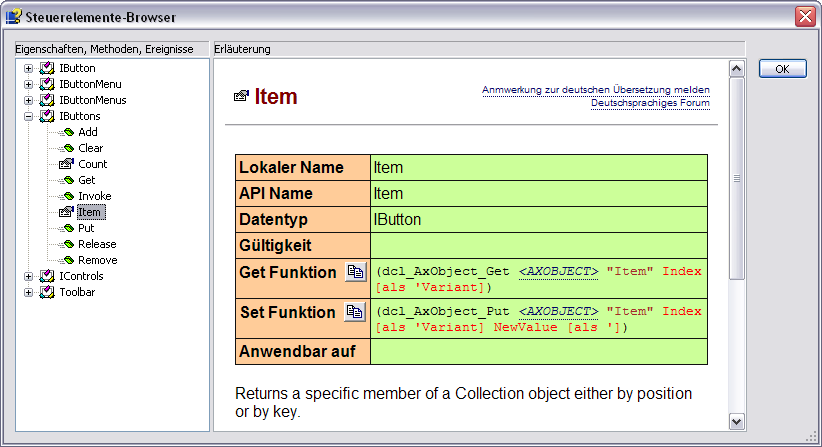The height and width of the screenshot is (447, 822).
Task: Click AXOBJECT link in Set Funktion row
Action: coord(558,311)
